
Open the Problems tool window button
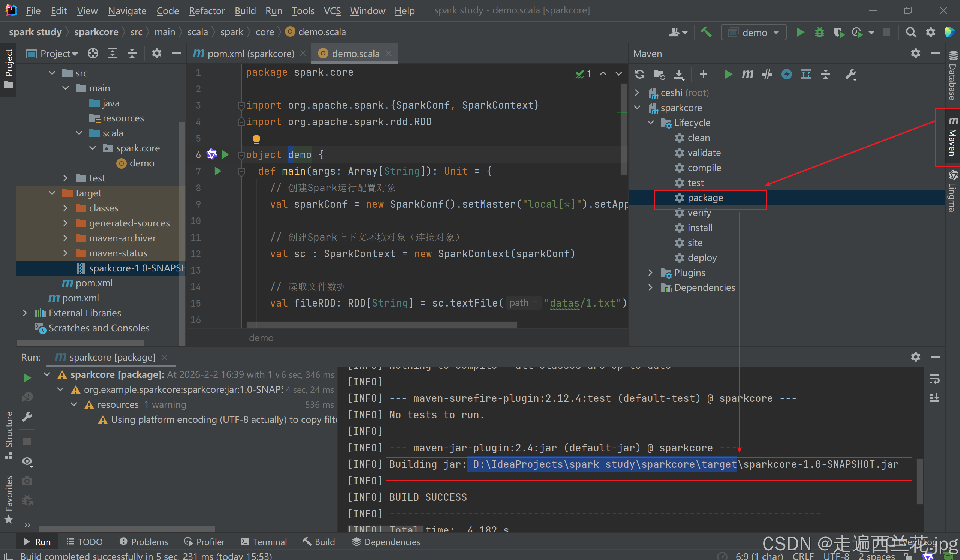pyautogui.click(x=144, y=541)
